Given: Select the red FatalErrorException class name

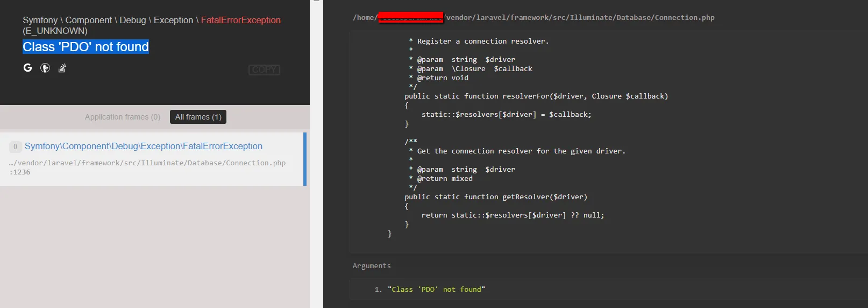Looking at the screenshot, I should [241, 20].
